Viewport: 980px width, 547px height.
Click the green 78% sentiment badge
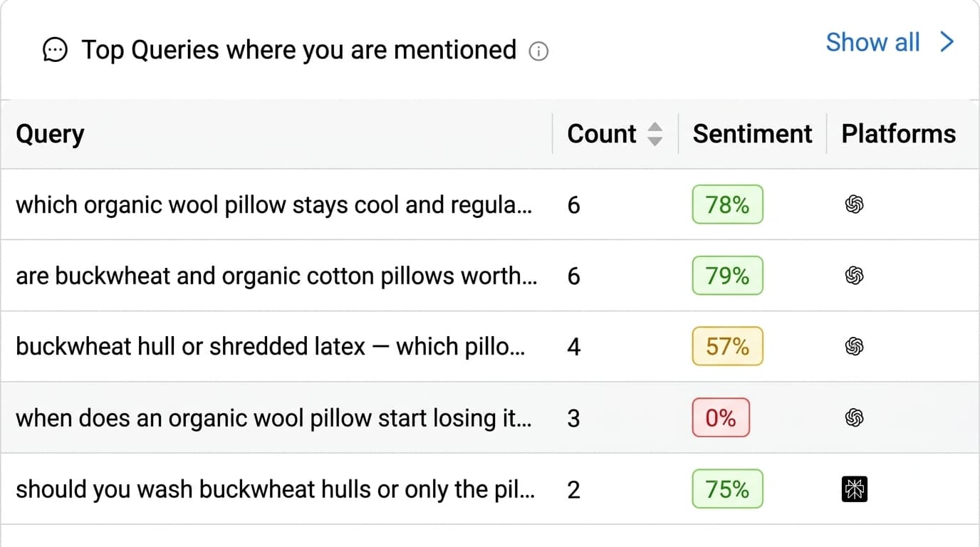[727, 204]
